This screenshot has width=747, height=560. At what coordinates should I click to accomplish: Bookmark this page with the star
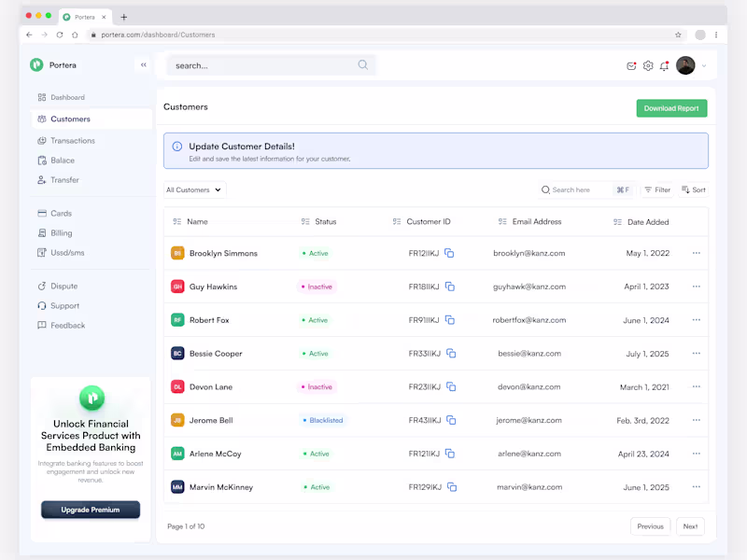coord(678,35)
